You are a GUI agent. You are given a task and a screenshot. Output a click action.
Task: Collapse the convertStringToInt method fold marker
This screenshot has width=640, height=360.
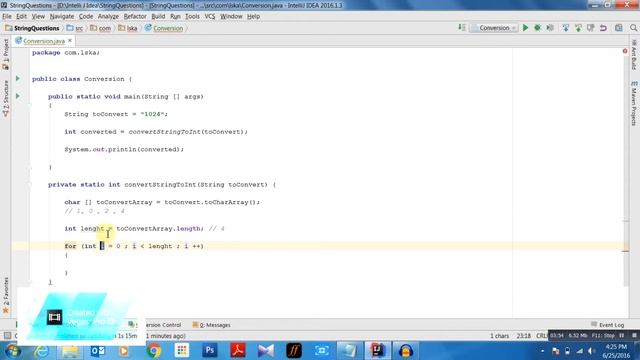(29, 184)
